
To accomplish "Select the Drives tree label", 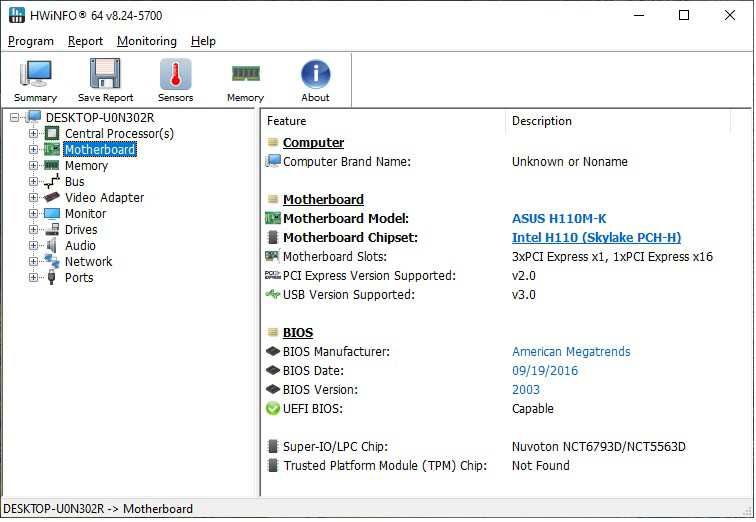I will click(x=81, y=229).
